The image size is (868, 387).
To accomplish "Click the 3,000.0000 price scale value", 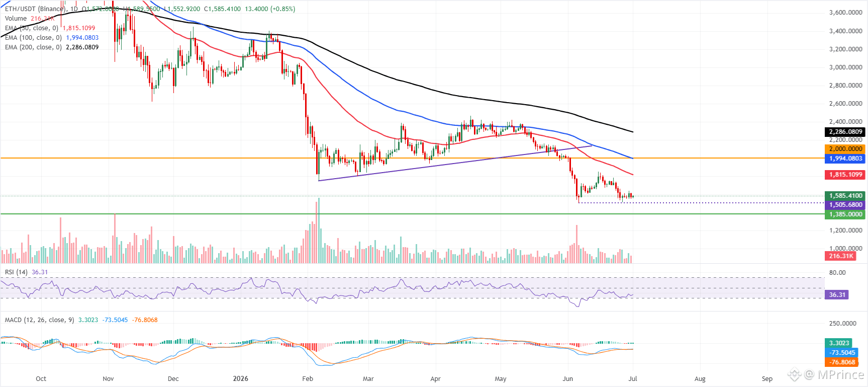I will click(x=846, y=67).
